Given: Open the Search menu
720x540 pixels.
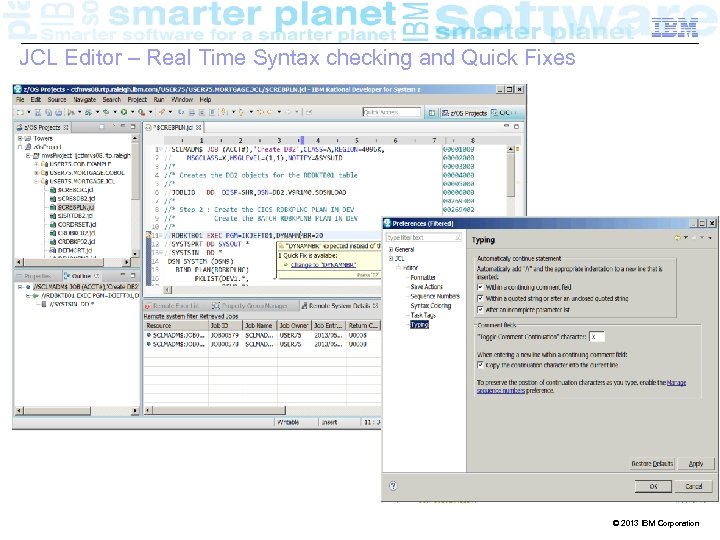Looking at the screenshot, I should tap(112, 100).
